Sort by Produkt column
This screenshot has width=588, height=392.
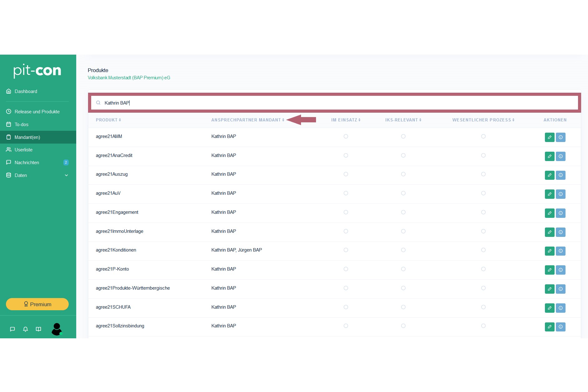coord(108,120)
